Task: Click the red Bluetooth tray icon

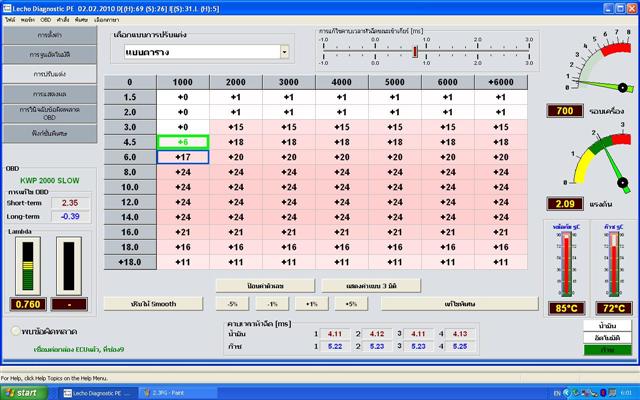Action: pos(602,393)
